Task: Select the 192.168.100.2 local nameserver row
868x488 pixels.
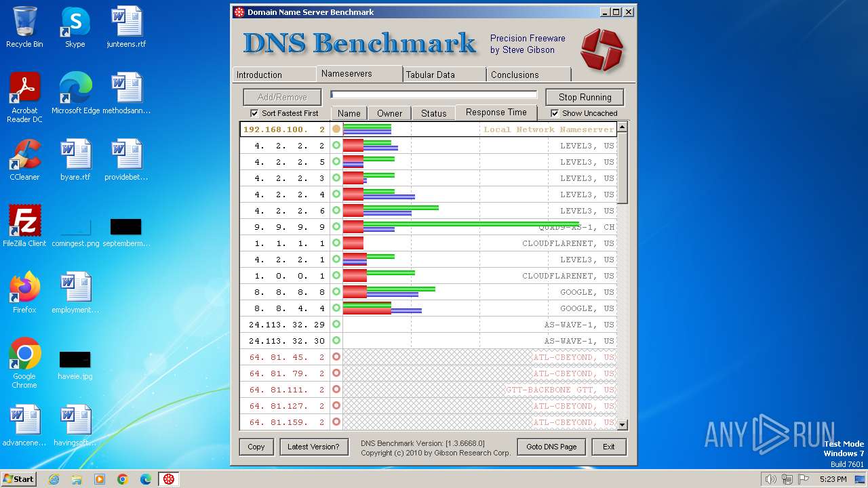Action: click(x=428, y=129)
